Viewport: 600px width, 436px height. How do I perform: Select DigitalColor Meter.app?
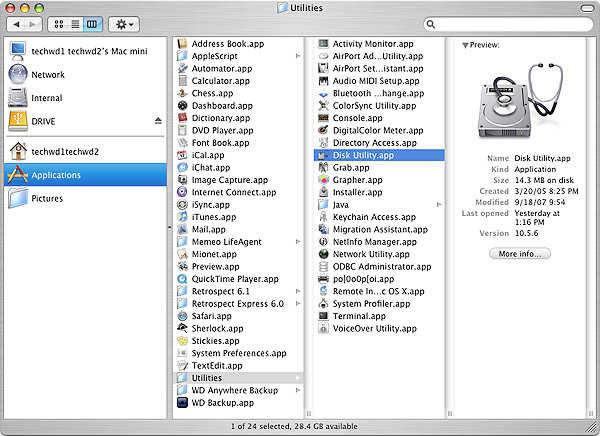tap(371, 130)
